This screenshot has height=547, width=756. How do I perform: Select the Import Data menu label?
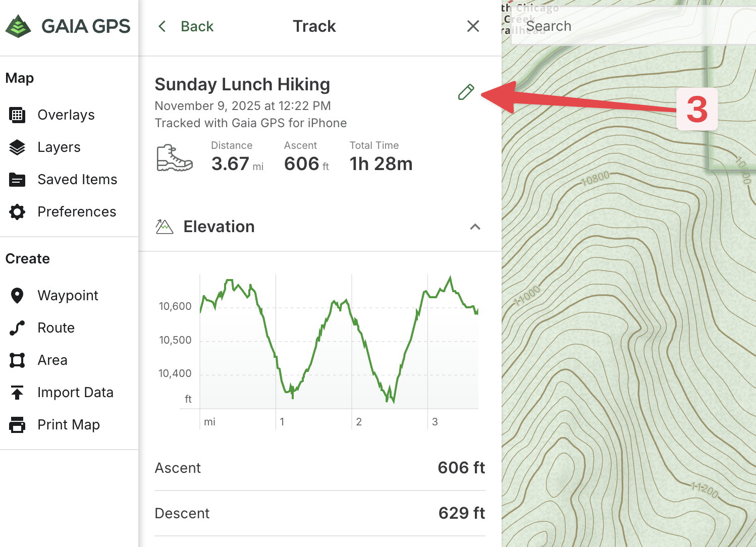click(75, 393)
